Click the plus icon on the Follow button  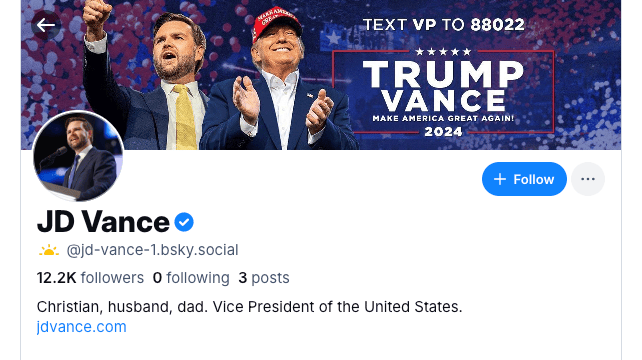point(500,179)
